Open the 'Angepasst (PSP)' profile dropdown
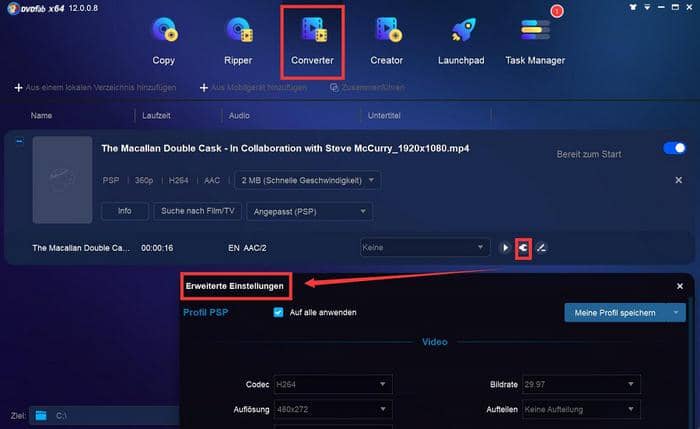700x429 pixels. point(309,212)
